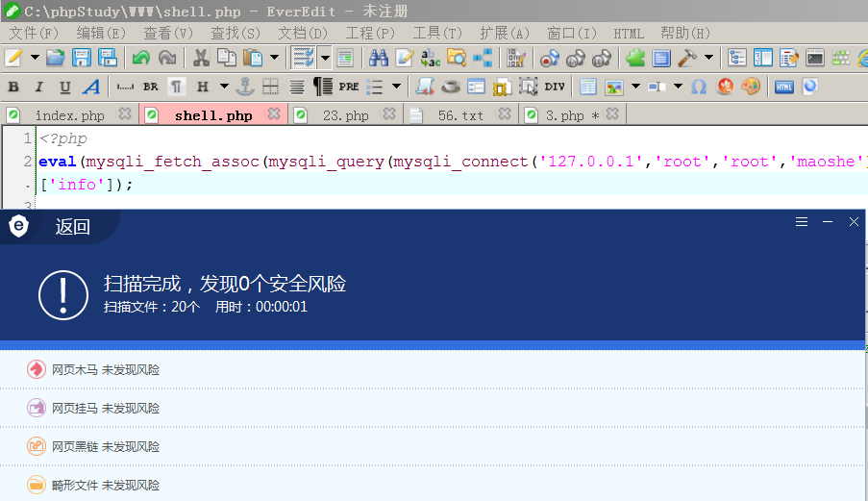
Task: Open the form field dropdown arrow
Action: (678, 87)
